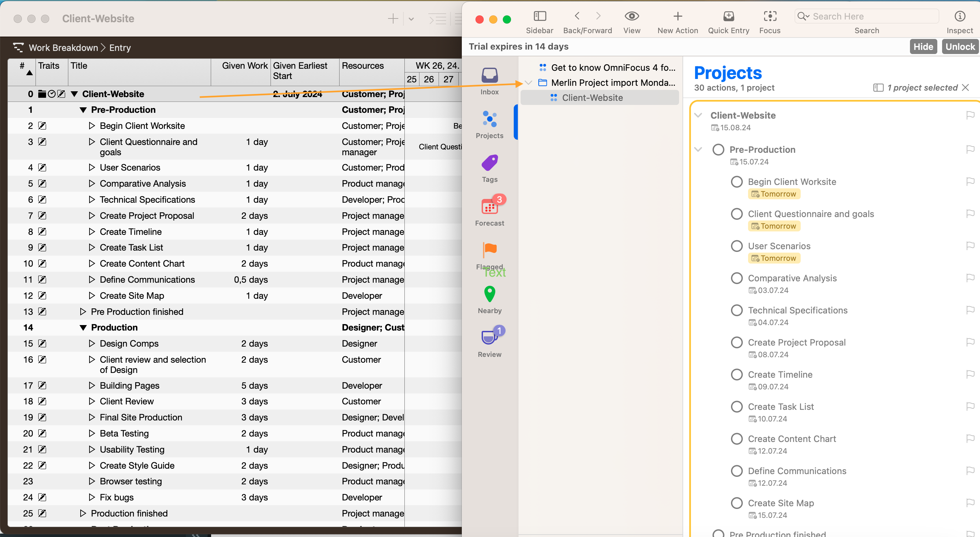Activate the Focus toolbar icon
The width and height of the screenshot is (980, 537).
point(770,16)
